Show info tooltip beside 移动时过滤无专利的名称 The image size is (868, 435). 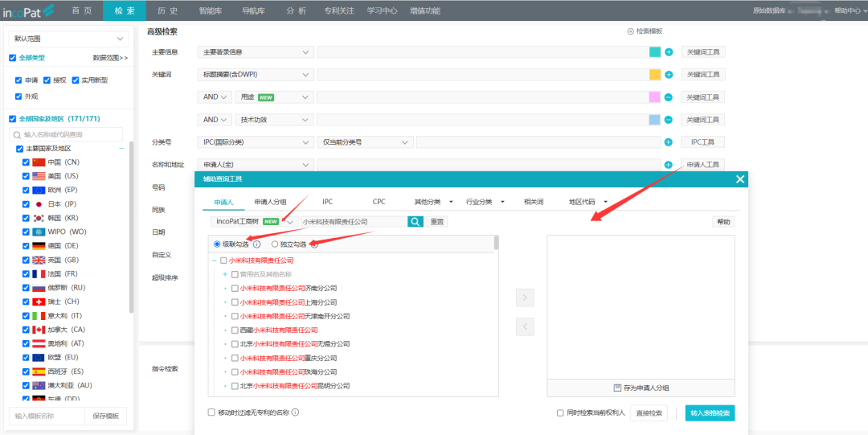pos(296,412)
